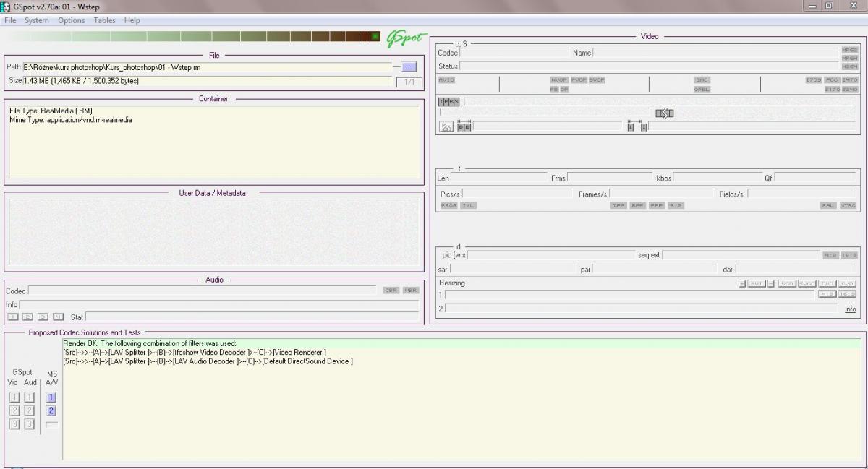Screen dimensions: 868x469
Task: Select audio stream button 1
Action: (13, 317)
